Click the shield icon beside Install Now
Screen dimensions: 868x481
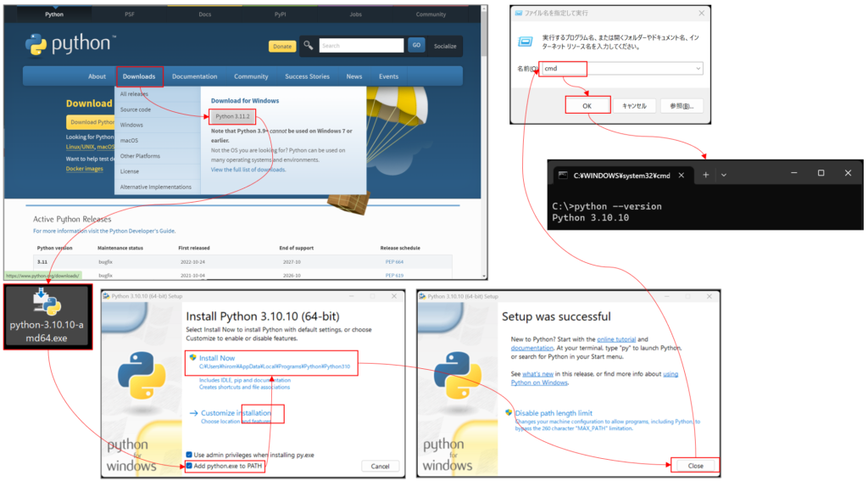click(x=192, y=357)
